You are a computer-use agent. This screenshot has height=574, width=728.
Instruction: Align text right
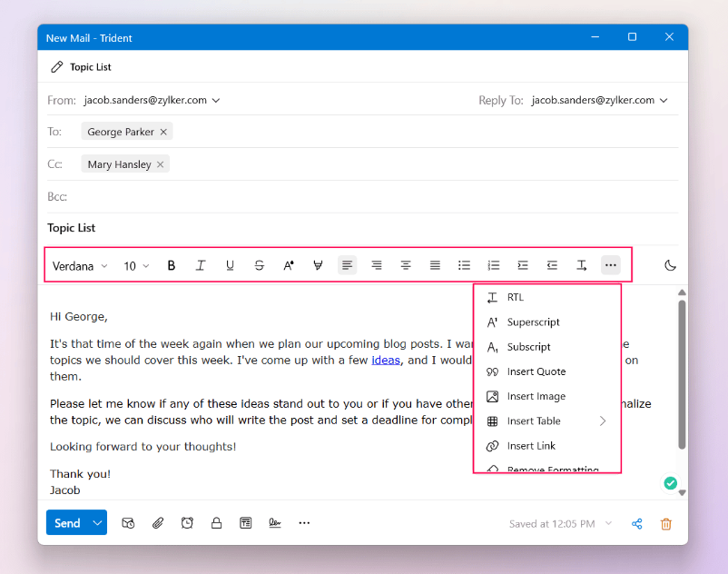coord(377,265)
